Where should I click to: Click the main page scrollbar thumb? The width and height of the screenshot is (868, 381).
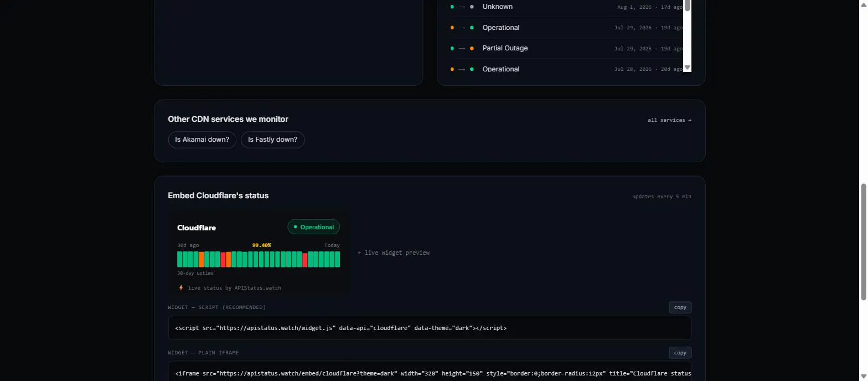(864, 243)
